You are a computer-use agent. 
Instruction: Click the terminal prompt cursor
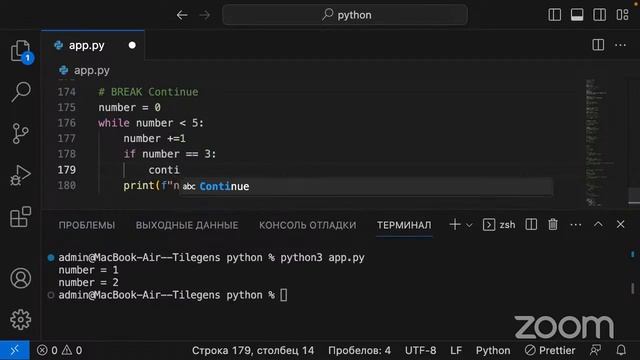coord(284,295)
